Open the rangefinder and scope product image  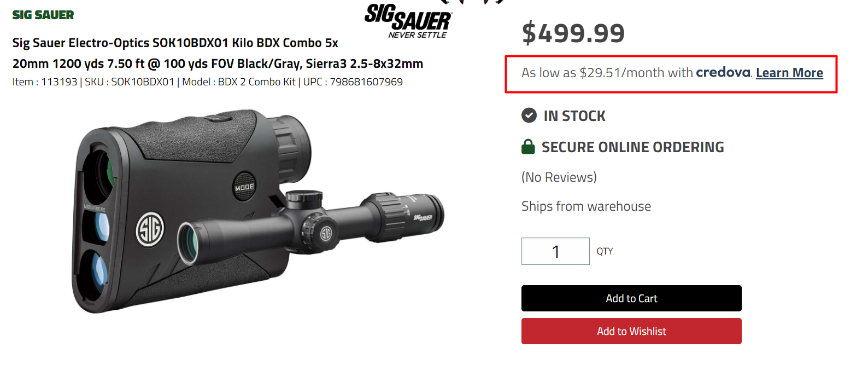click(258, 212)
